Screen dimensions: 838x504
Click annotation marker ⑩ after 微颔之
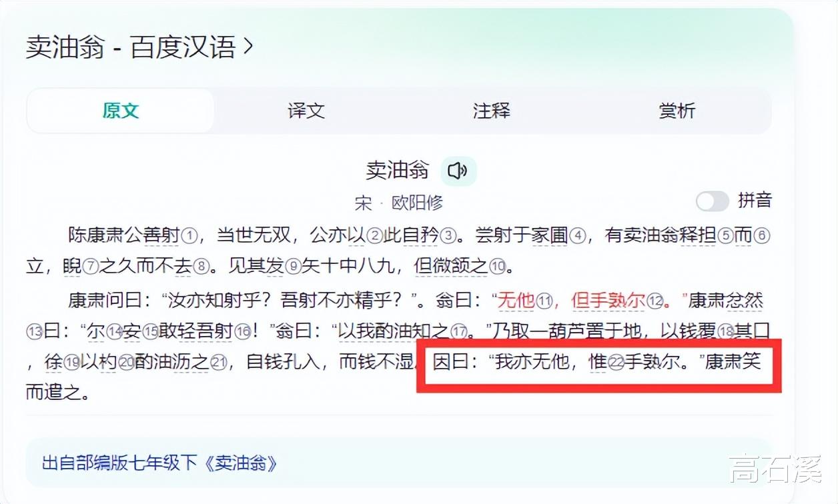(497, 267)
